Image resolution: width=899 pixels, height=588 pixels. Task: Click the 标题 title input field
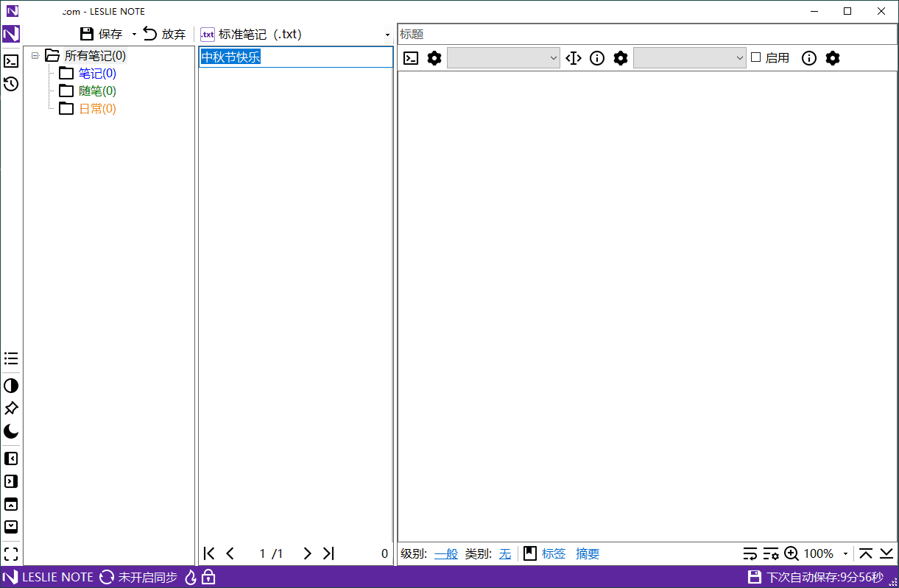[646, 34]
